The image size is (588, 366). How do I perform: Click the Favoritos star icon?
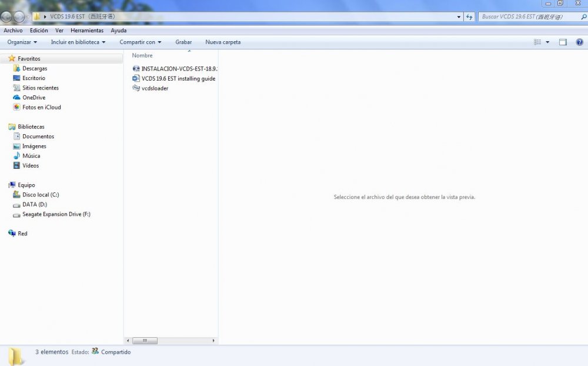coord(12,58)
